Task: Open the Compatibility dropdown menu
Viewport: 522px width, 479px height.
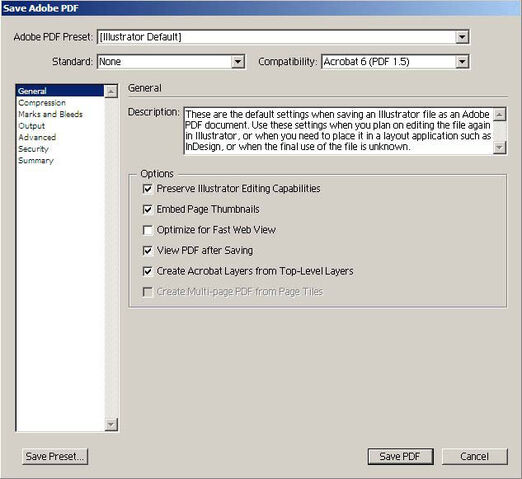Action: click(x=462, y=62)
